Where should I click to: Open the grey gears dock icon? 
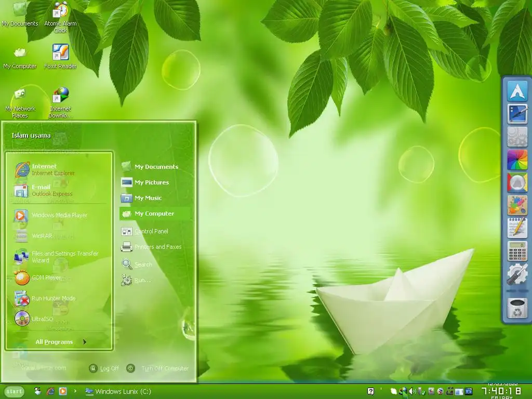coord(517,137)
